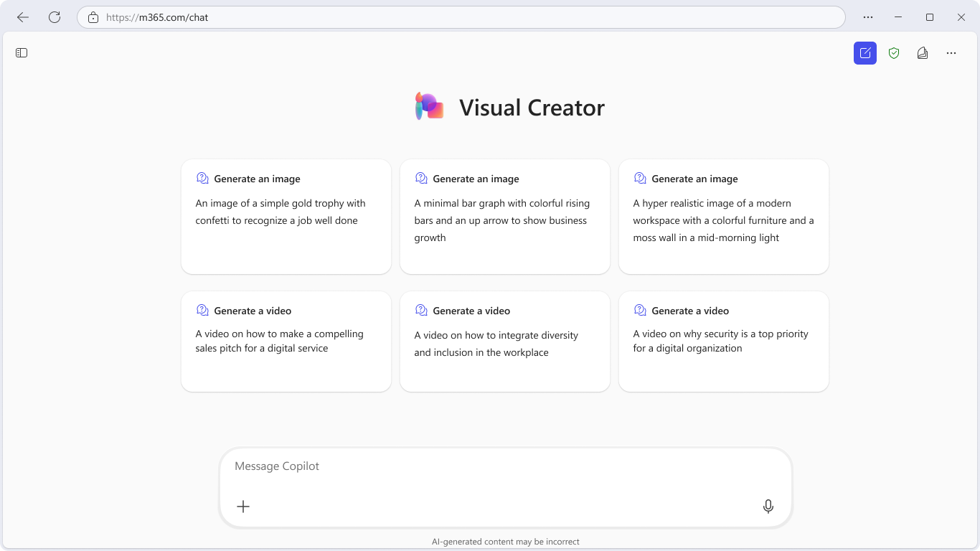
Task: Click the Visual Creator logo icon
Action: click(430, 107)
